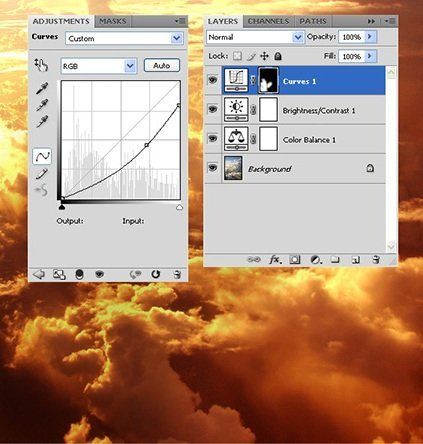
Task: Hide the Brightness/Contrast 1 layer
Action: point(213,109)
